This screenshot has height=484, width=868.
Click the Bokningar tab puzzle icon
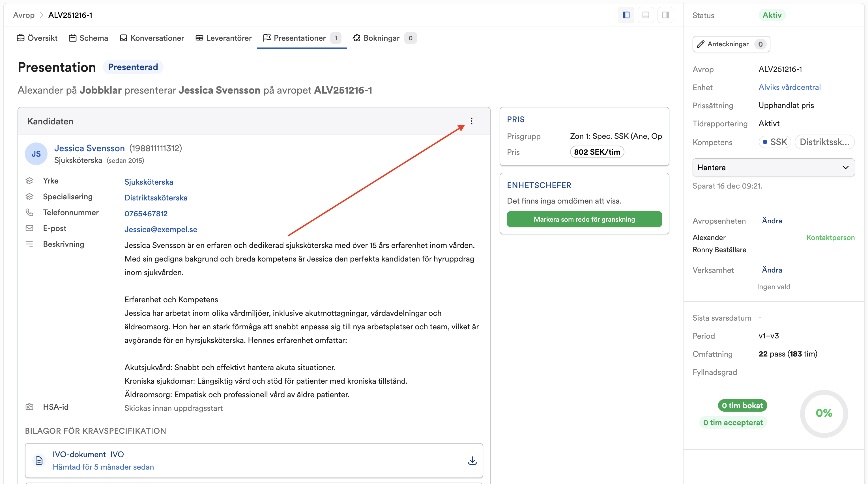click(x=356, y=38)
